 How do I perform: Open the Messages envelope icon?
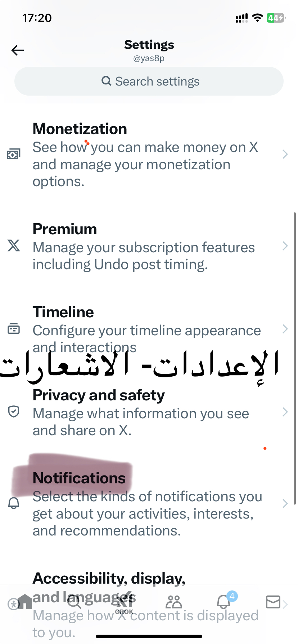point(273,602)
